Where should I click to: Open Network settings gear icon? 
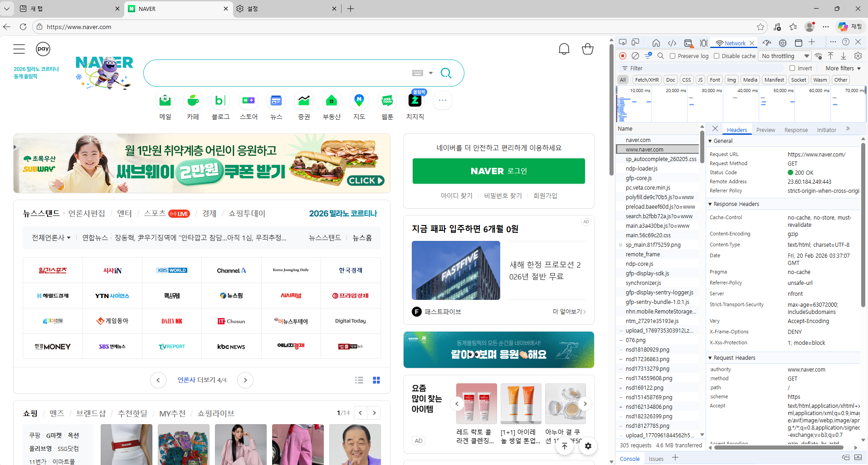[x=858, y=56]
